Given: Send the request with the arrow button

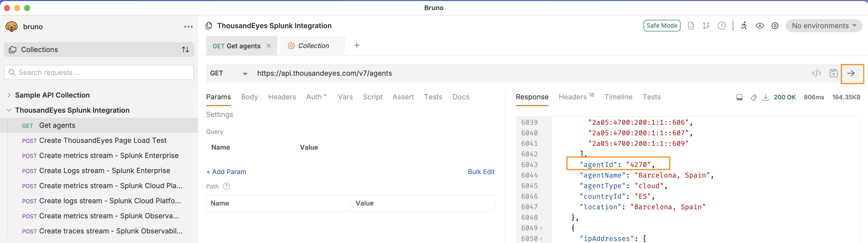Looking at the screenshot, I should click(851, 73).
